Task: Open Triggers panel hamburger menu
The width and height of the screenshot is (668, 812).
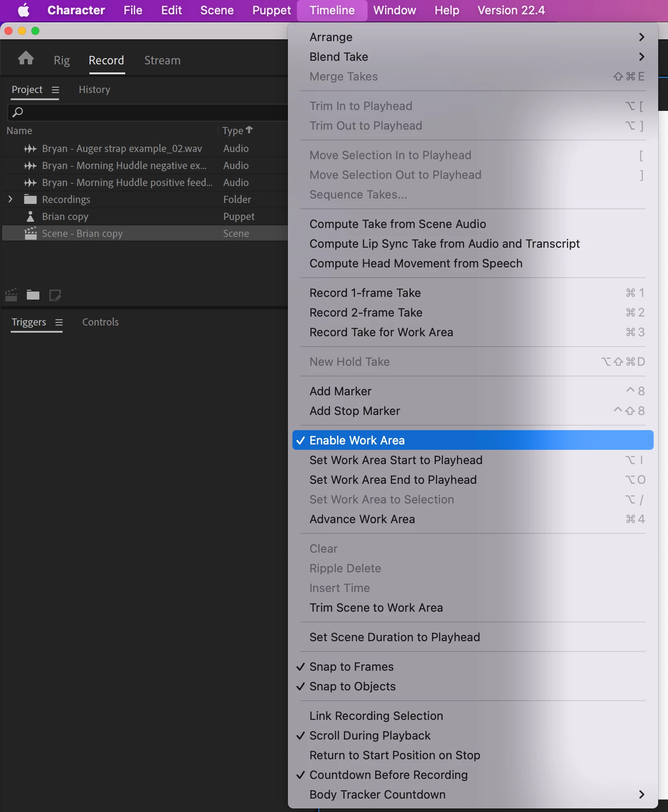Action: coord(59,322)
